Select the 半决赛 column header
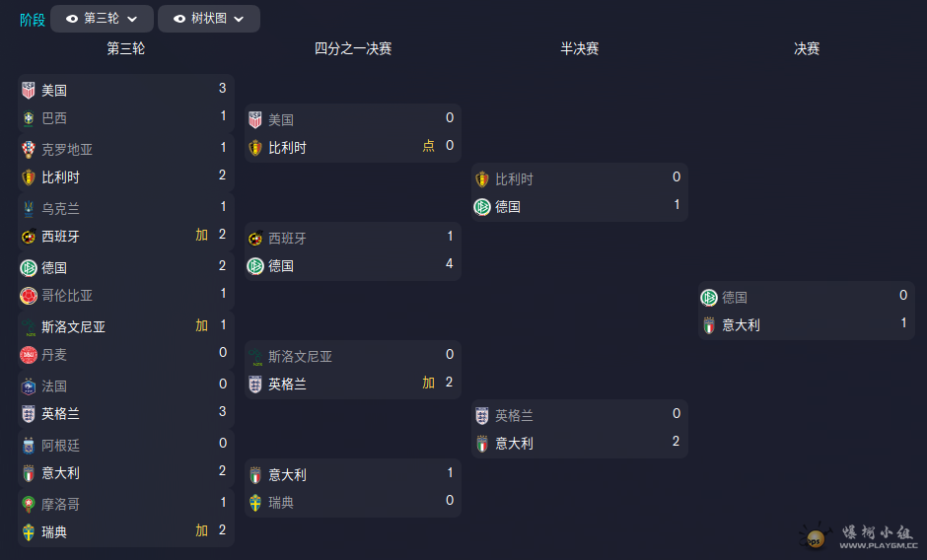 click(x=580, y=48)
